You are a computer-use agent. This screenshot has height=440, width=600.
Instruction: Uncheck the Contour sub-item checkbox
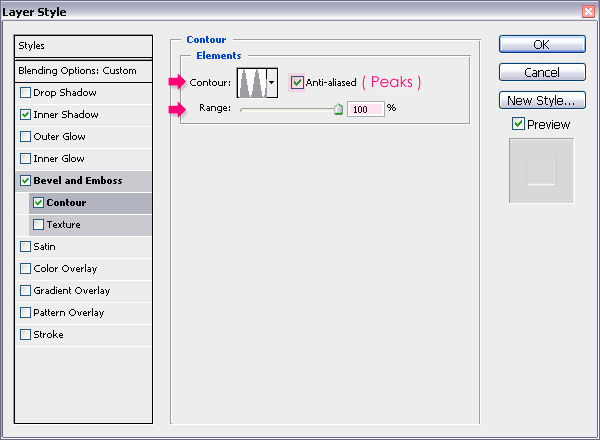tap(38, 202)
